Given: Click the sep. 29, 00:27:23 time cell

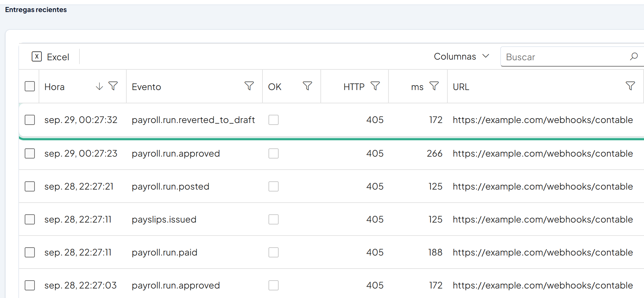Looking at the screenshot, I should click(81, 153).
